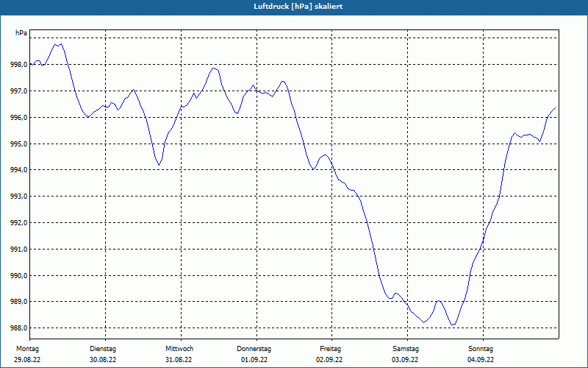Image resolution: width=588 pixels, height=368 pixels.
Task: Click the date 30.08.22
Action: [x=103, y=360]
